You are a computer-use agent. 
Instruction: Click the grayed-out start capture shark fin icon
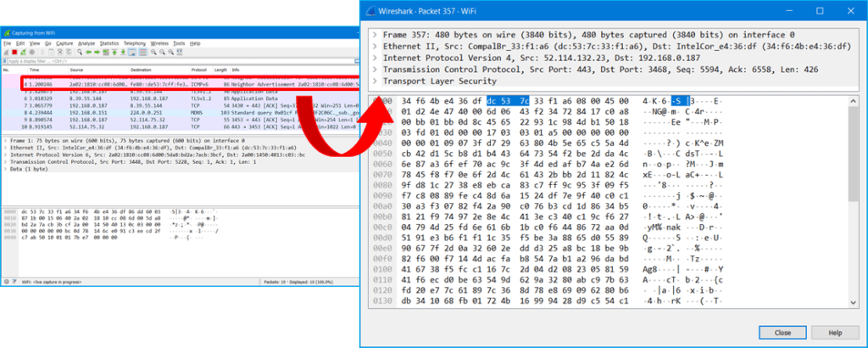(6, 52)
